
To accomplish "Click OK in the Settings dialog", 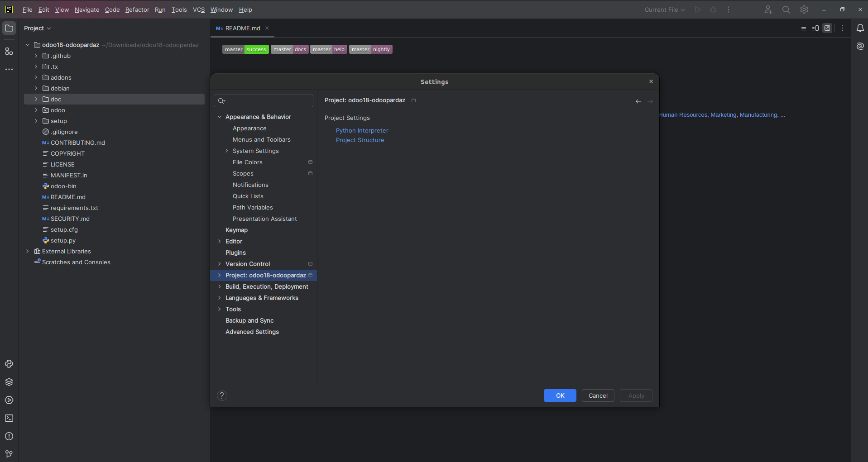I will click(x=560, y=395).
